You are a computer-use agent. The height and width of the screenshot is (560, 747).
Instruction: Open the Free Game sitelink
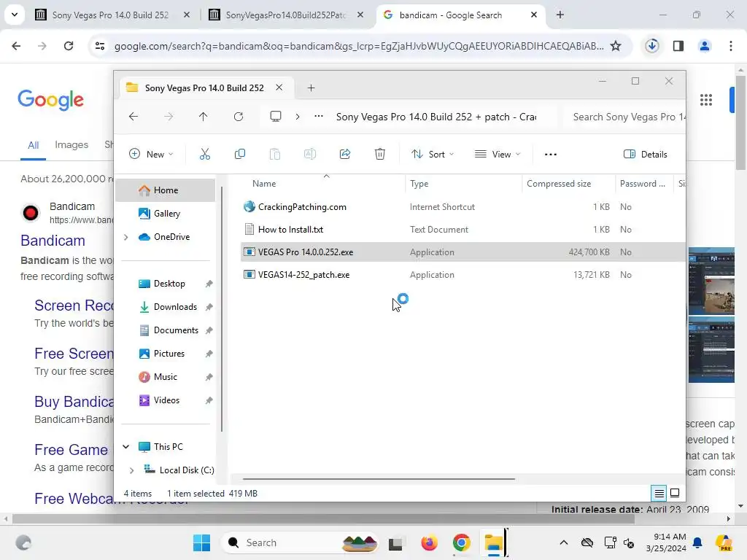(71, 449)
